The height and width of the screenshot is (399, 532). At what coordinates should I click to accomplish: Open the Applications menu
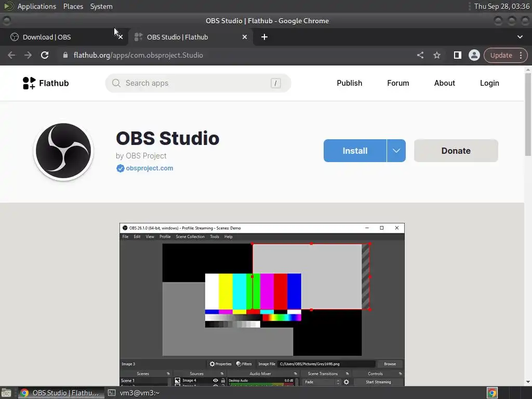point(37,6)
